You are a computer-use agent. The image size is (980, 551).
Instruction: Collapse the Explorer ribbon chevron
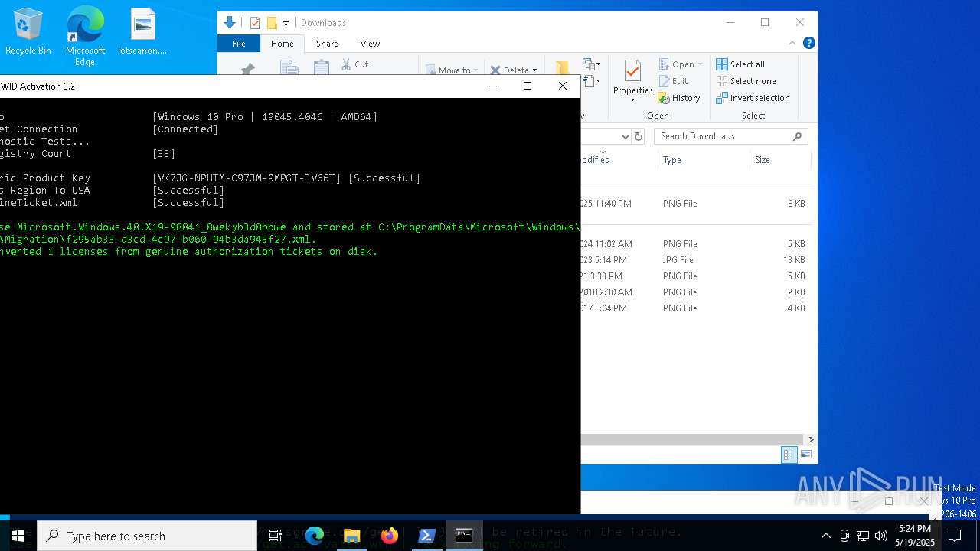(x=792, y=43)
